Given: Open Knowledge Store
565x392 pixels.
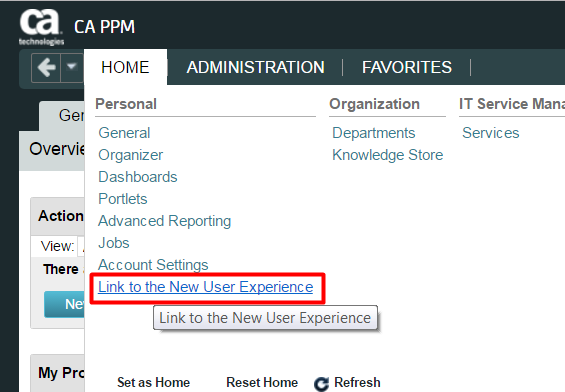Looking at the screenshot, I should click(x=388, y=155).
